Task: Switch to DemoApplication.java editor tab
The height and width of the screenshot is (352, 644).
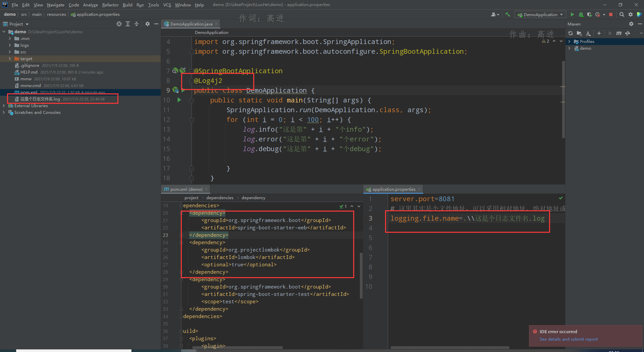Action: (x=191, y=24)
